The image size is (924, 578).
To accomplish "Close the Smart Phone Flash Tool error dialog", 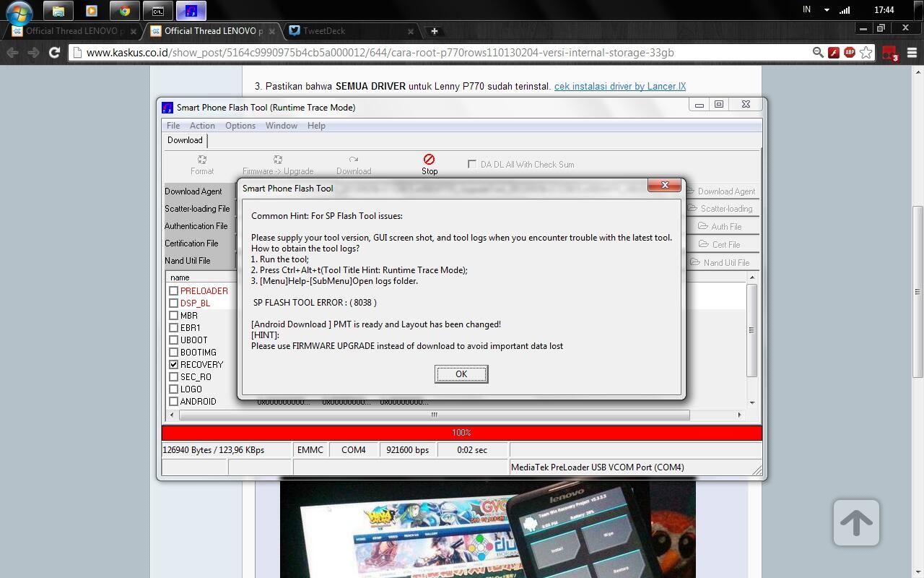I will tap(664, 185).
